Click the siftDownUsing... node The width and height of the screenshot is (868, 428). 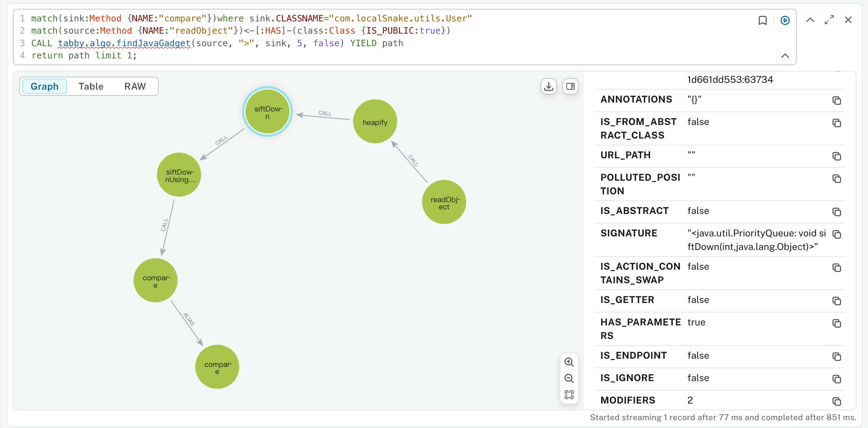tap(179, 175)
